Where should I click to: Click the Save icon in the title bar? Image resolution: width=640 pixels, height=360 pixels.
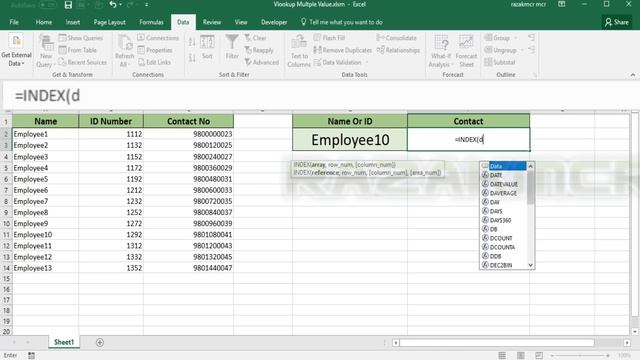(x=68, y=5)
